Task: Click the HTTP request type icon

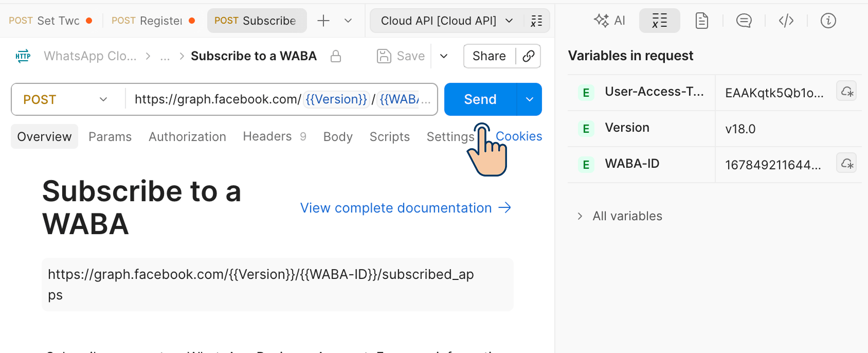Action: tap(23, 56)
